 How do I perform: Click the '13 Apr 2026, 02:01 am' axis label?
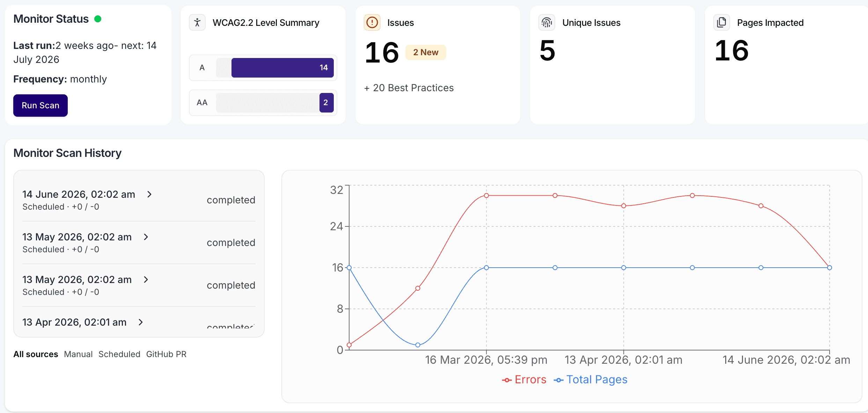click(623, 360)
